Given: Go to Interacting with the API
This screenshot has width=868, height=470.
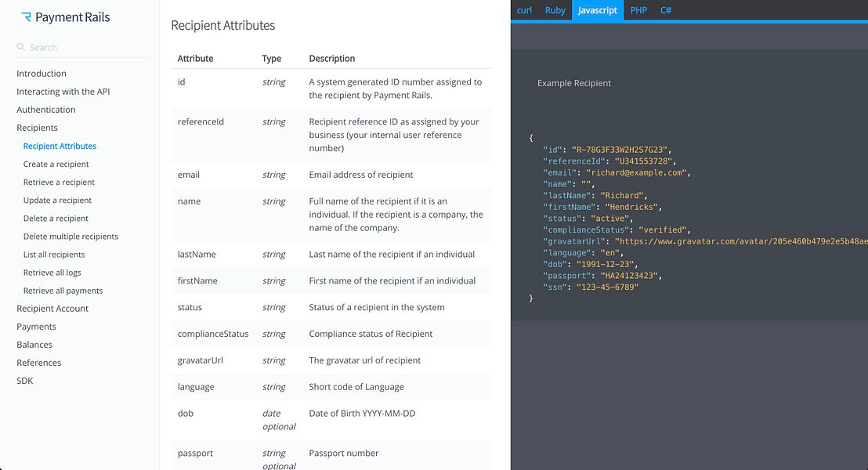Looking at the screenshot, I should click(63, 92).
